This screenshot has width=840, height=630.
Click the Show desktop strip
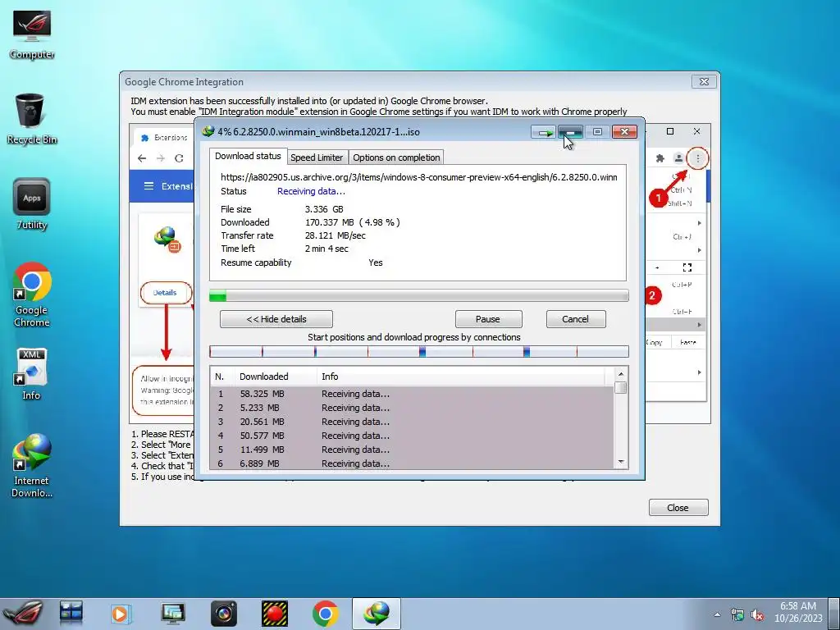point(834,614)
